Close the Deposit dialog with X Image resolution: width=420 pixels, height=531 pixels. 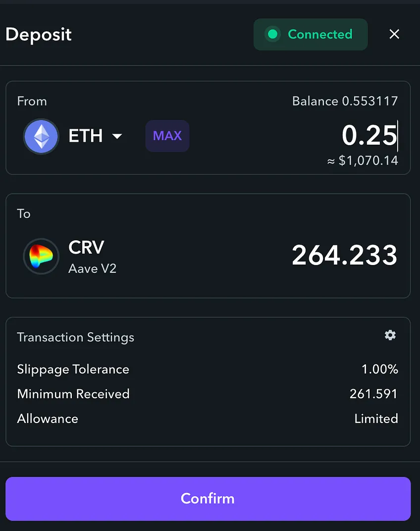point(394,34)
